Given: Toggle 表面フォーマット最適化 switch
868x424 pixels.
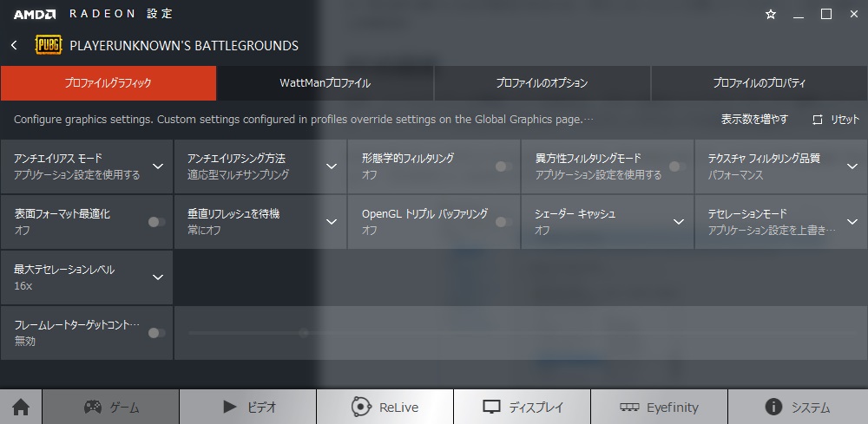Looking at the screenshot, I should pos(156,222).
